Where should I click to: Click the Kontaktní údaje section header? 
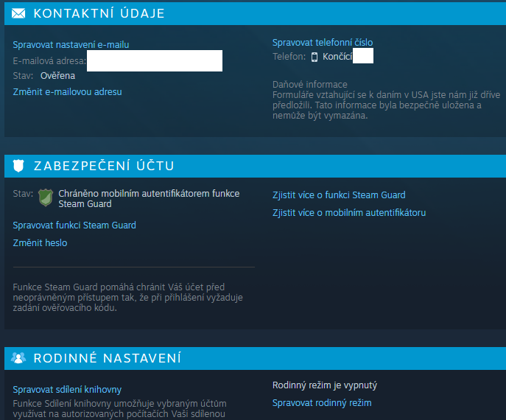pos(99,14)
